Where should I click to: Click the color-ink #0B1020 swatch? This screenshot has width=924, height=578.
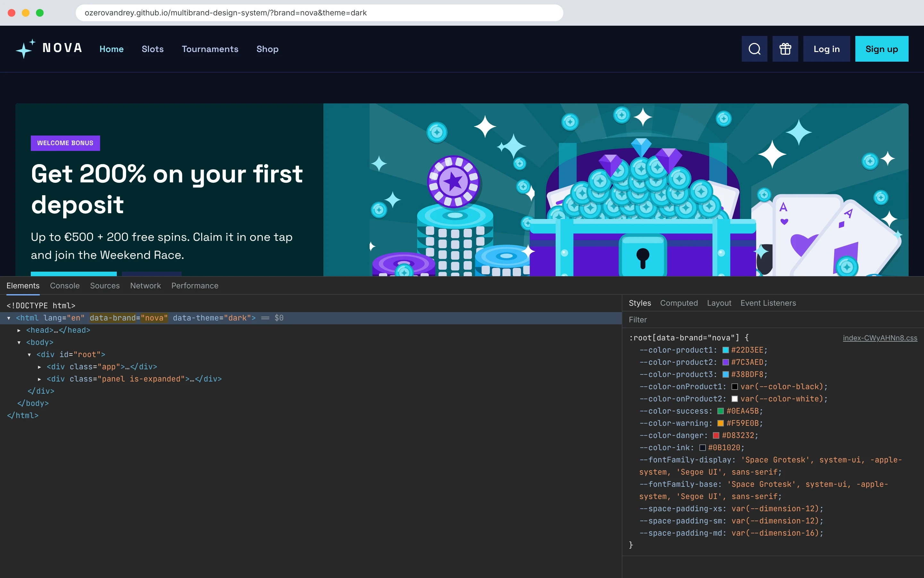702,448
